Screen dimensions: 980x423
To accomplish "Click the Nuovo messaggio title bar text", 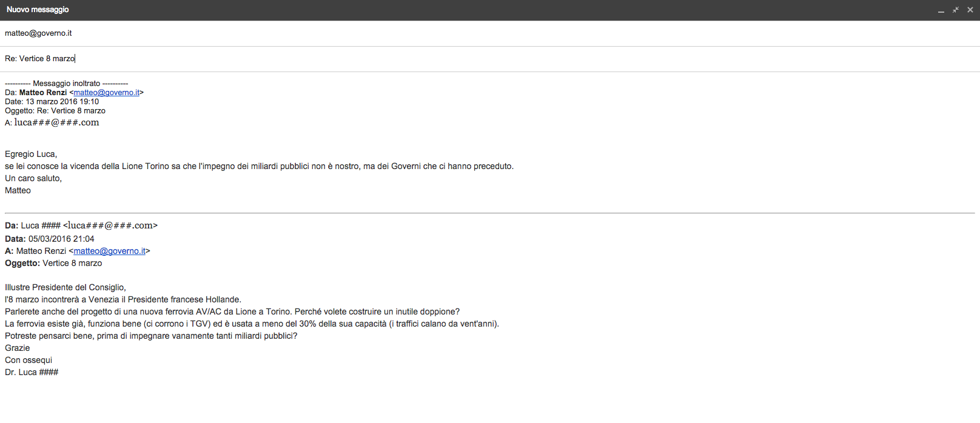I will pyautogui.click(x=38, y=10).
